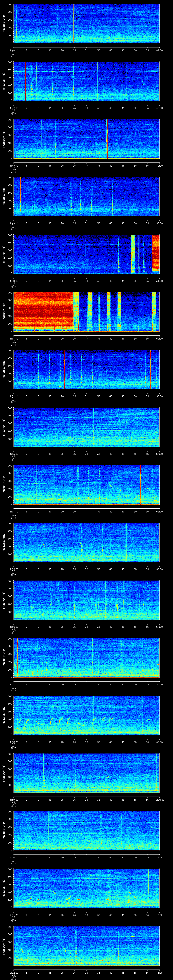Select the spectrogram panel starting at 1:49:00
This screenshot has width=173, height=980.
[86, 197]
